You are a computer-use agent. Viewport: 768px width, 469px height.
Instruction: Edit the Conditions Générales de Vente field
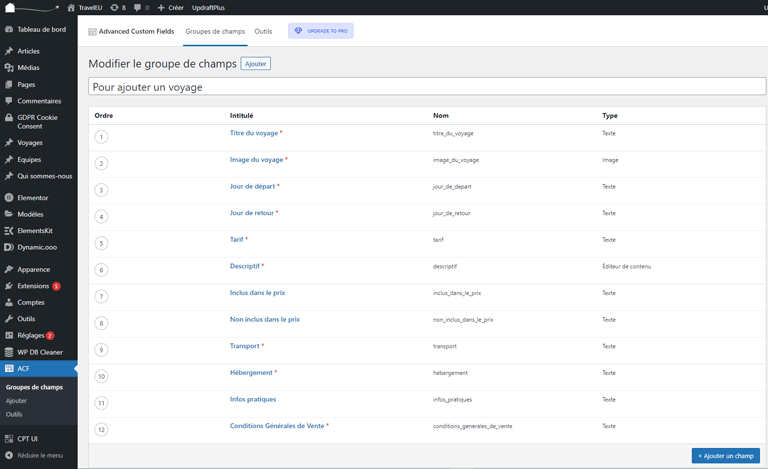277,426
